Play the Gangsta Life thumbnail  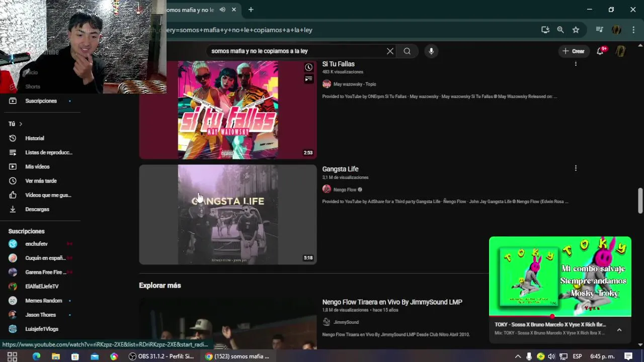pyautogui.click(x=228, y=215)
